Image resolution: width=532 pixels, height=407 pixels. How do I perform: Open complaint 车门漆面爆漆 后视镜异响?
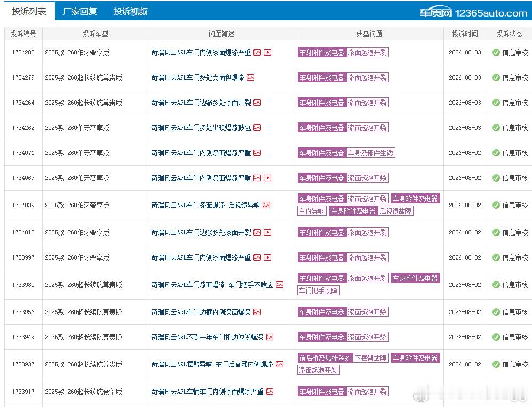pos(206,205)
